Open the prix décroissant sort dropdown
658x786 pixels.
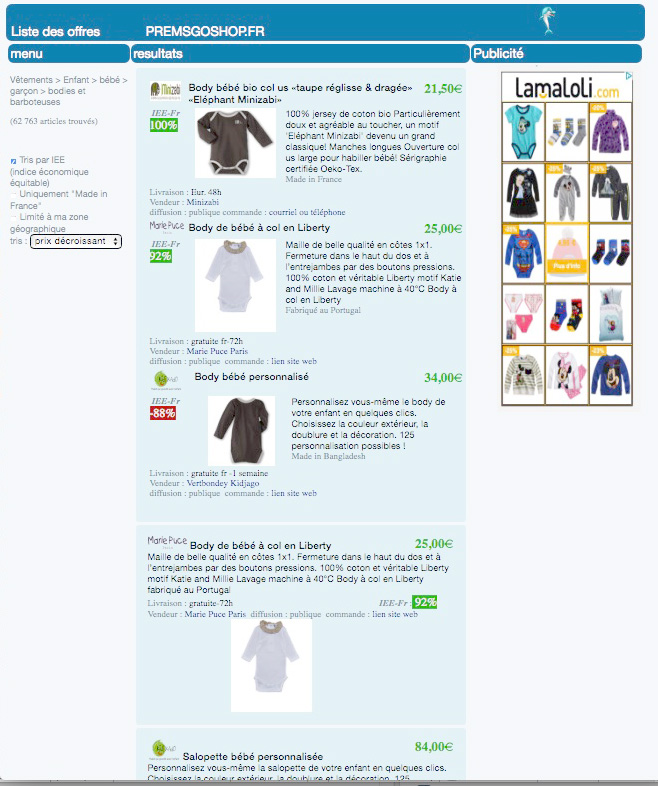(76, 241)
